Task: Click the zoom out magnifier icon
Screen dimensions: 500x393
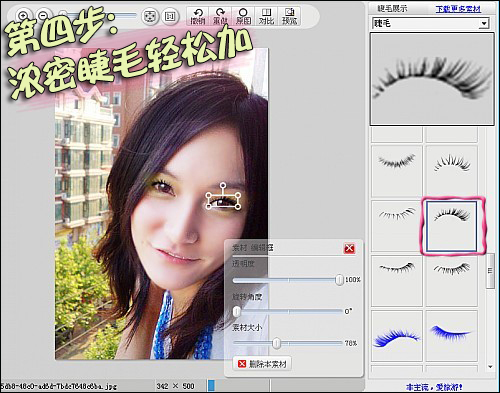Action: 43,16
